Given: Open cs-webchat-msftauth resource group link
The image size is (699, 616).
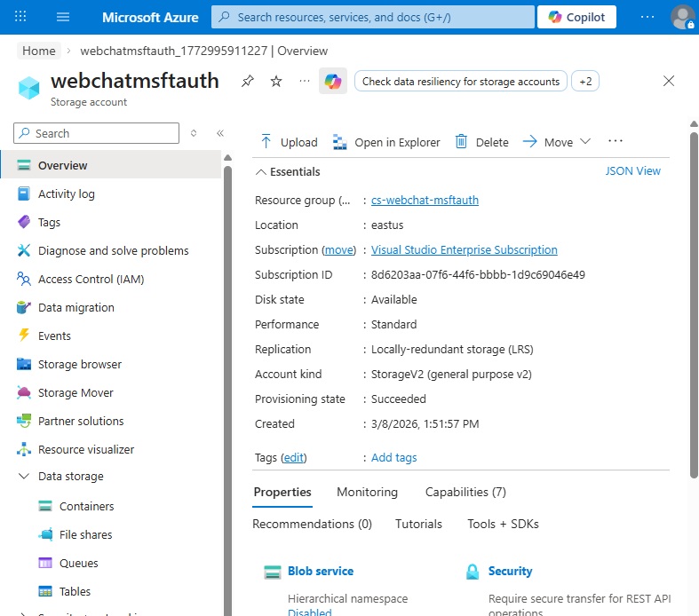Looking at the screenshot, I should tap(425, 200).
